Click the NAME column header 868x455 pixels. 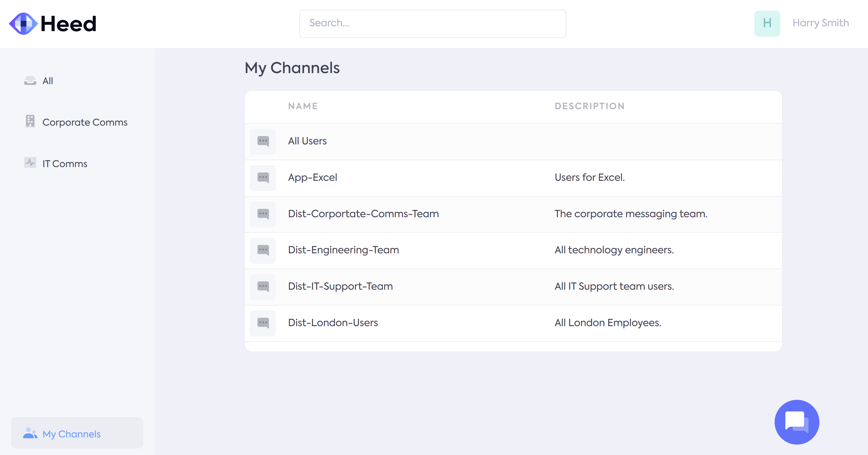[302, 106]
